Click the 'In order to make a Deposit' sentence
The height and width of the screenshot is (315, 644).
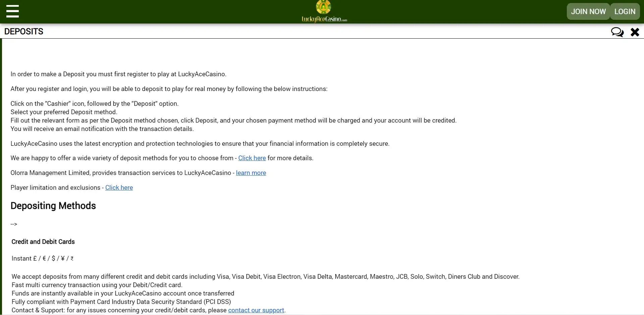pos(118,74)
